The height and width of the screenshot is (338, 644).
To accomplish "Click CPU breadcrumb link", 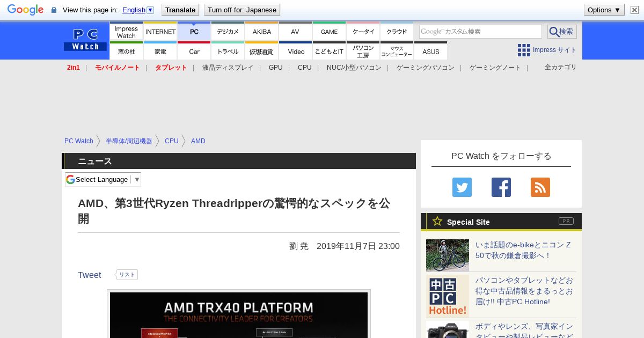I will [172, 141].
